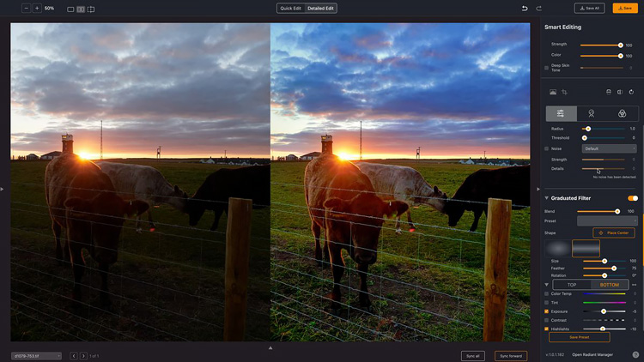Expand the left side panel arrow
This screenshot has width=644, height=362.
(x=2, y=190)
